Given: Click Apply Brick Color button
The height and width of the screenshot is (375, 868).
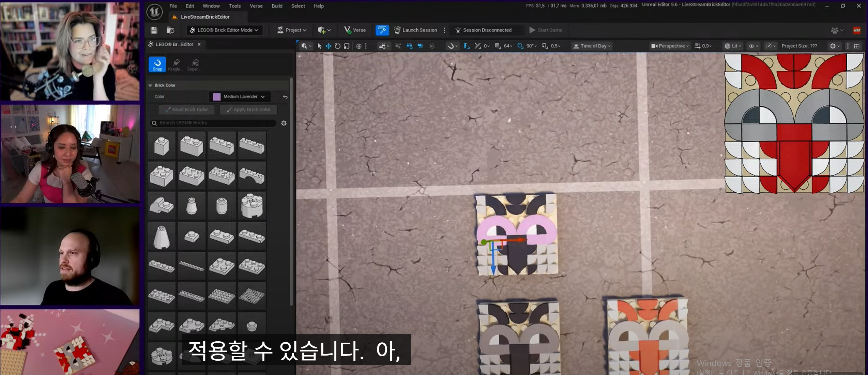Looking at the screenshot, I should (248, 110).
